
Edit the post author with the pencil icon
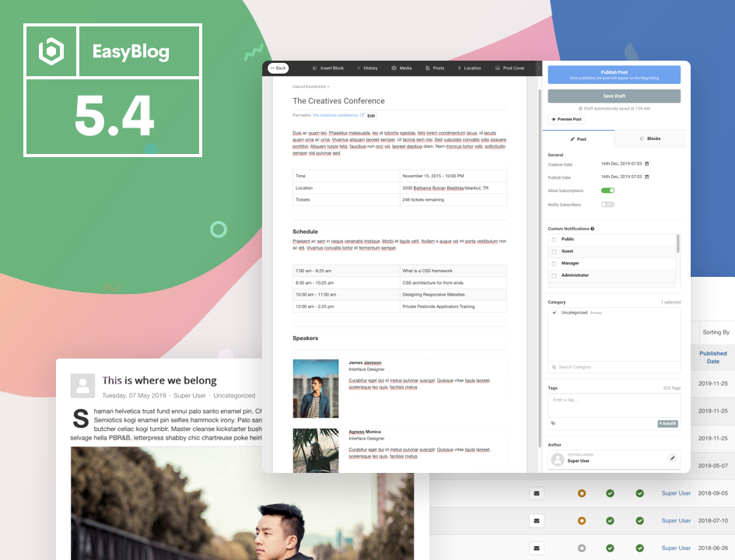[x=672, y=459]
